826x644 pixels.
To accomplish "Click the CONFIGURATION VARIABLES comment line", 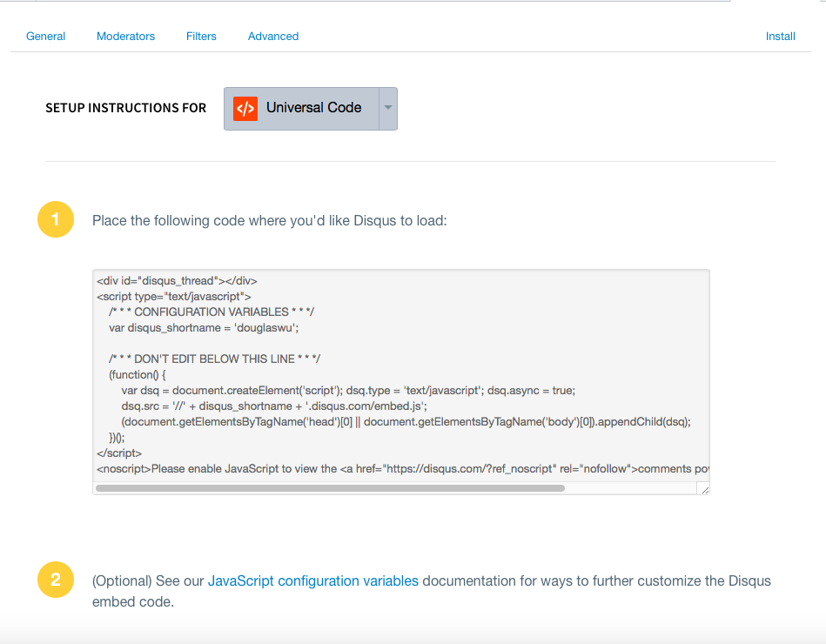I will click(x=212, y=312).
